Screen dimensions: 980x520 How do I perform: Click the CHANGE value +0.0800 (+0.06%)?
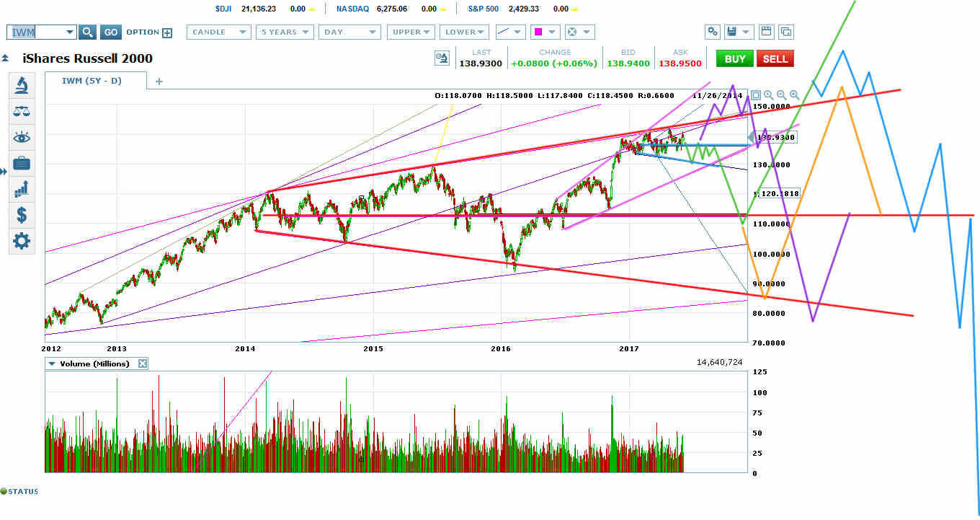[554, 63]
